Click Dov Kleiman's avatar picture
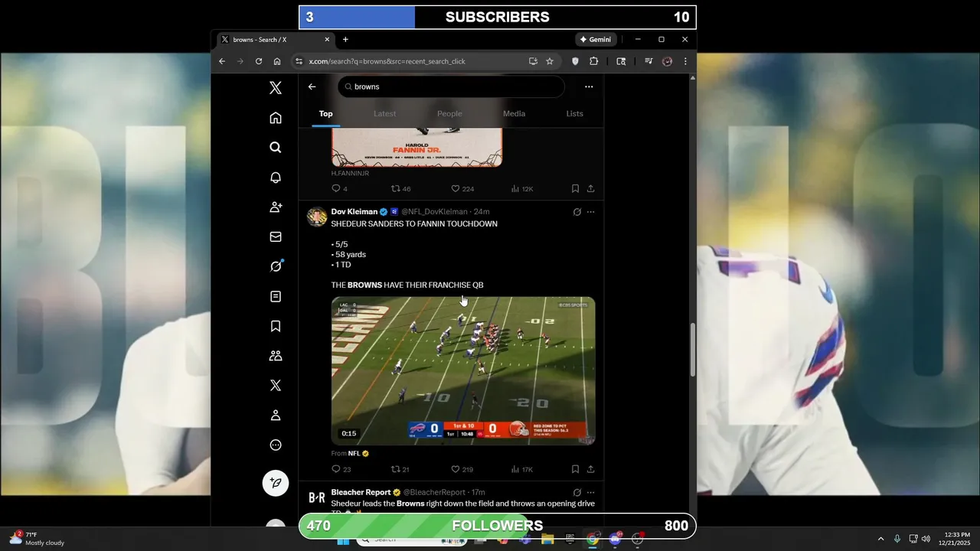This screenshot has width=980, height=551. 317,217
